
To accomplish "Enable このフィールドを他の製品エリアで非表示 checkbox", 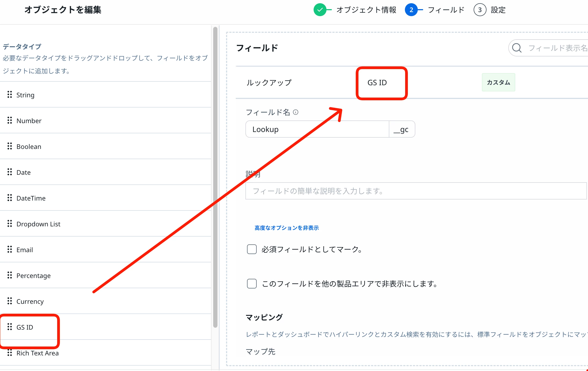I will pyautogui.click(x=252, y=284).
